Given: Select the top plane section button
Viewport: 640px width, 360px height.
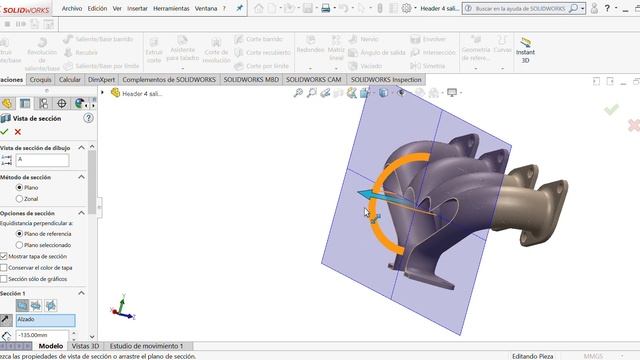Looking at the screenshot, I should tap(36, 305).
